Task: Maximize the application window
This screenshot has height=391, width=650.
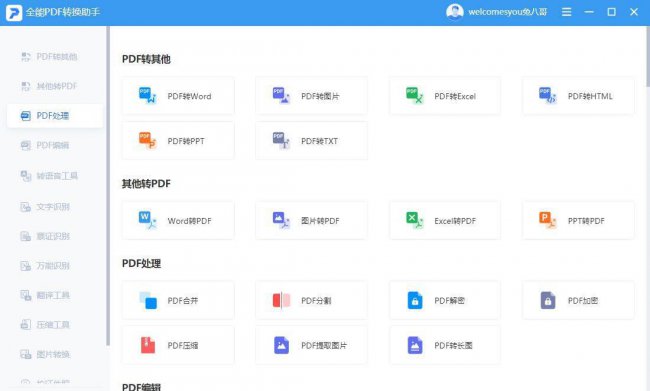Action: tap(611, 12)
